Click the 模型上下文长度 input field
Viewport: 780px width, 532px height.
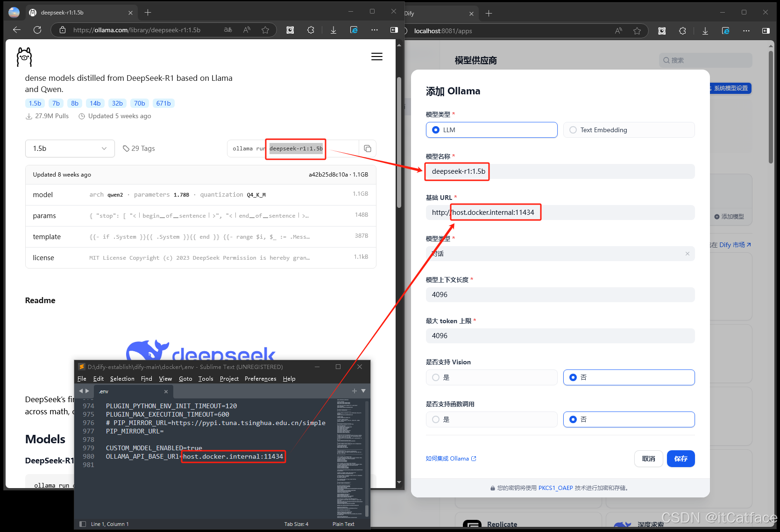point(560,295)
